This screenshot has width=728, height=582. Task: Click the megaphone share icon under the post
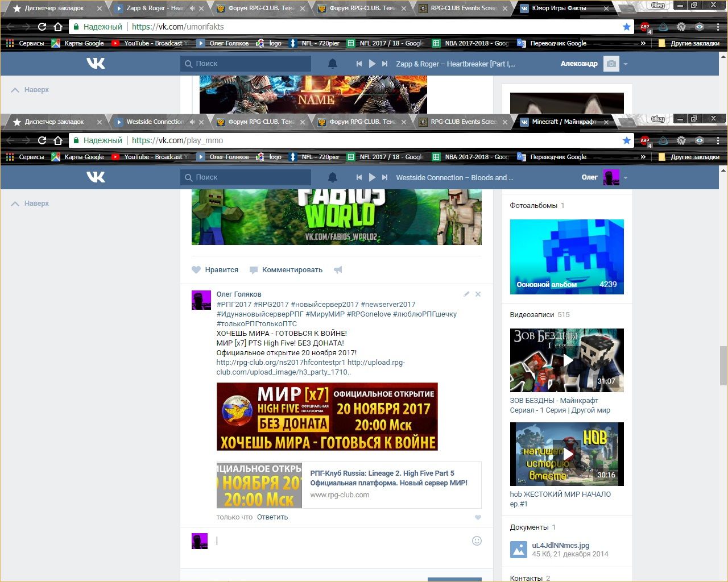[x=338, y=270]
